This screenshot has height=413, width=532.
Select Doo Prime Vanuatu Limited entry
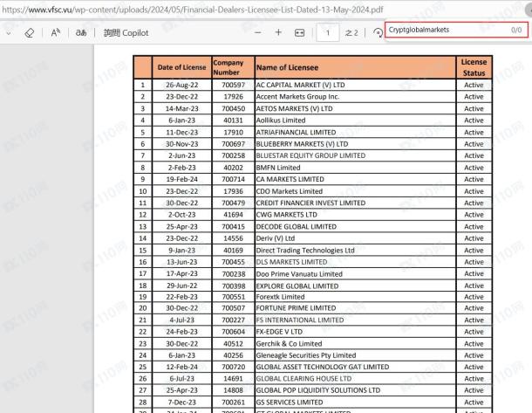pos(299,274)
